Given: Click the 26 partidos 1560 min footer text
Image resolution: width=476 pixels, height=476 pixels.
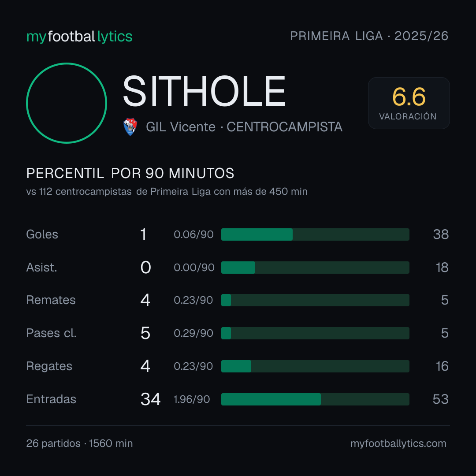Looking at the screenshot, I should click(79, 443).
